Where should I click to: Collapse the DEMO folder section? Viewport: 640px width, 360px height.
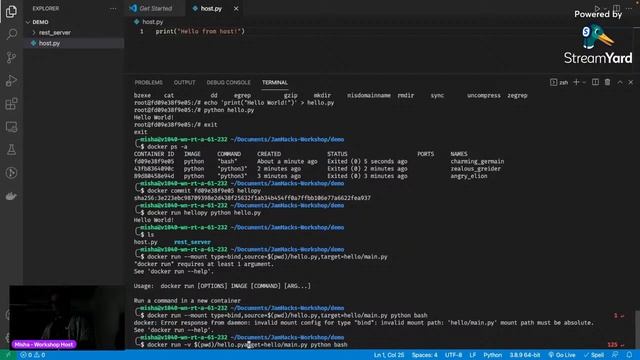click(x=40, y=22)
